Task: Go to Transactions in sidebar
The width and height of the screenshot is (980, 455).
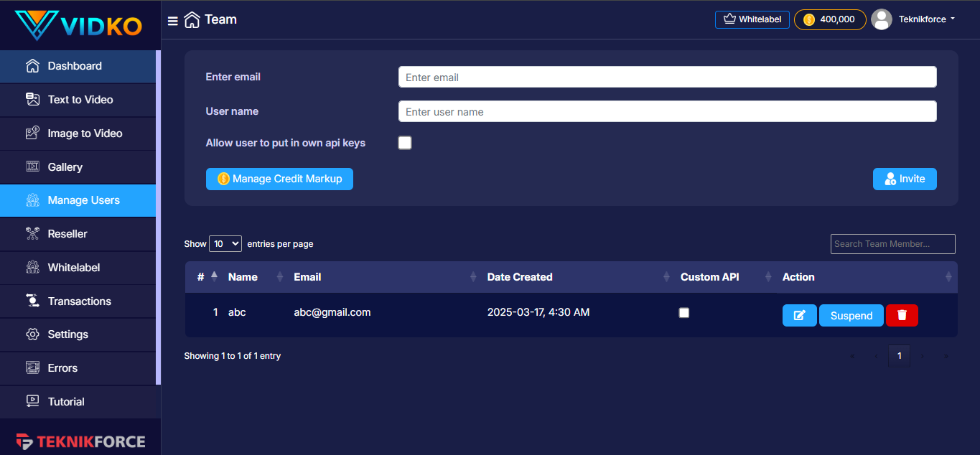Action: click(x=79, y=301)
